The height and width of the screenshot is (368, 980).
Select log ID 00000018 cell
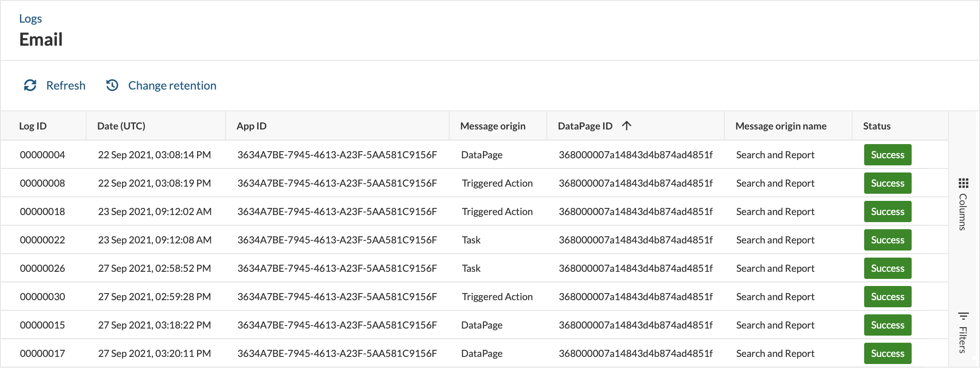pyautogui.click(x=43, y=211)
